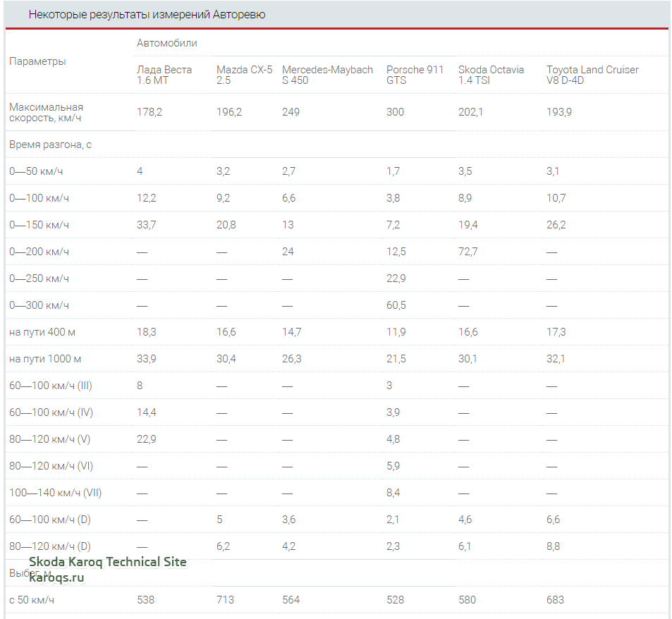Click the 0—200 km/h value 12,5
This screenshot has height=619, width=672.
point(396,252)
